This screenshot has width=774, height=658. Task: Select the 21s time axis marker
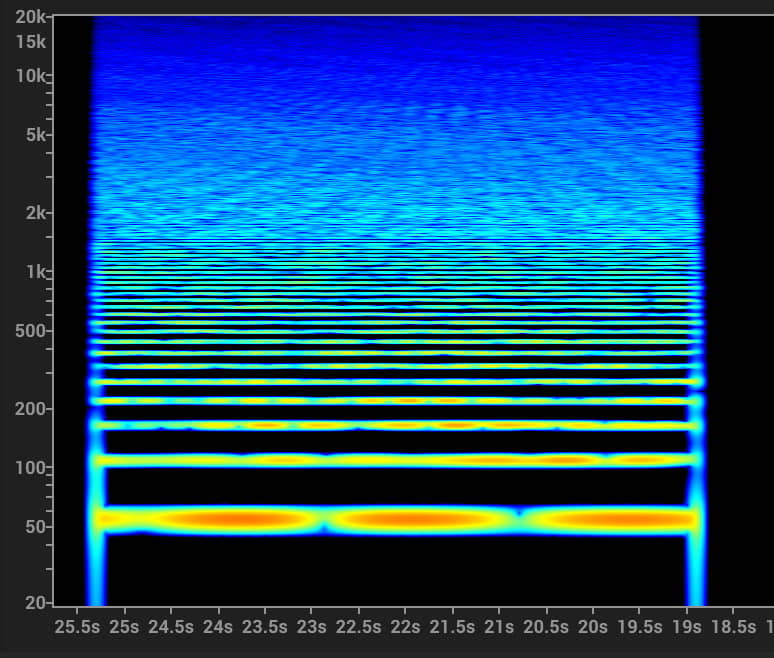[499, 627]
